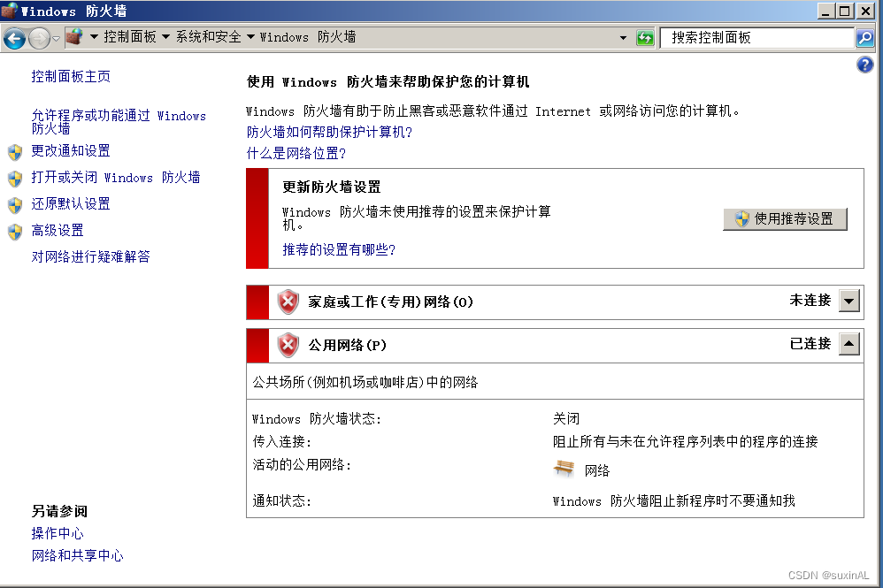The image size is (883, 588).
Task: Open 什么是网络位置? help link
Action: click(x=296, y=153)
